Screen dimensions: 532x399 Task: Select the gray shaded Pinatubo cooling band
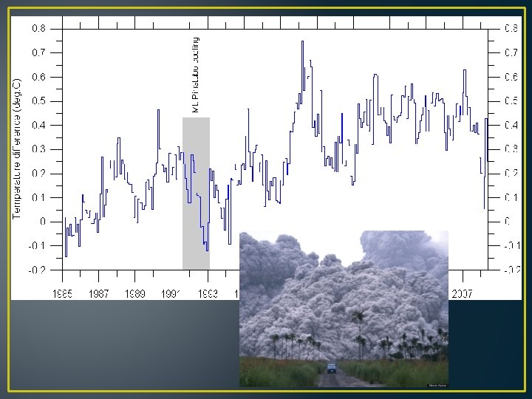[196, 193]
